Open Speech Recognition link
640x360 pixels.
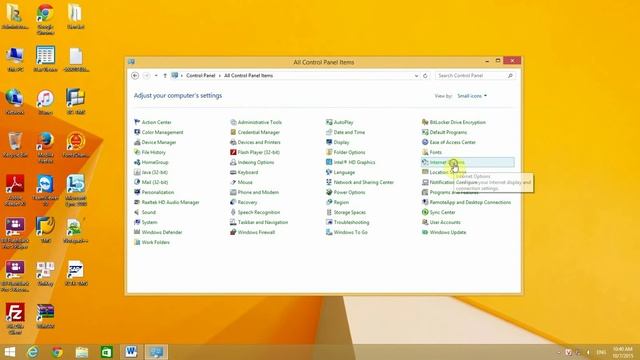[x=259, y=212]
